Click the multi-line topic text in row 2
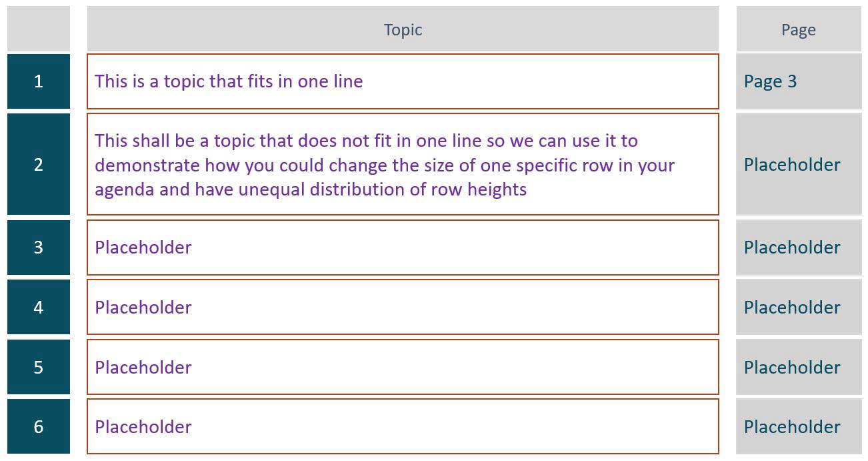 [385, 165]
